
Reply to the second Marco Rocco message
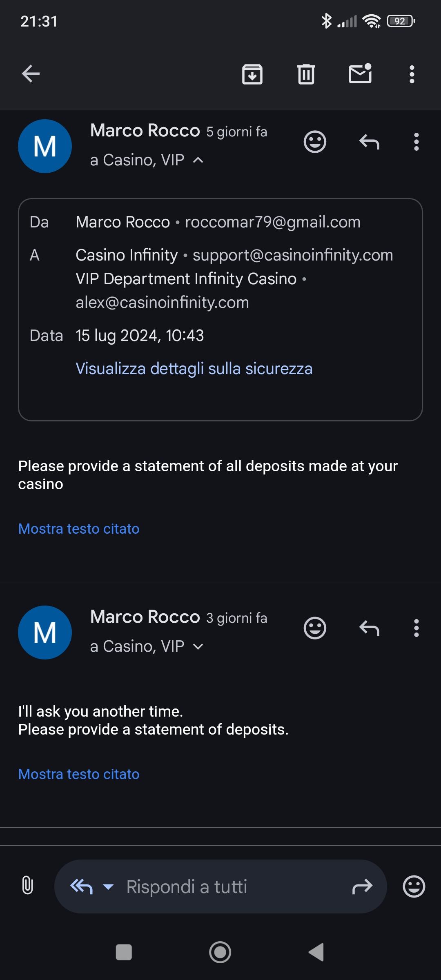pos(369,628)
